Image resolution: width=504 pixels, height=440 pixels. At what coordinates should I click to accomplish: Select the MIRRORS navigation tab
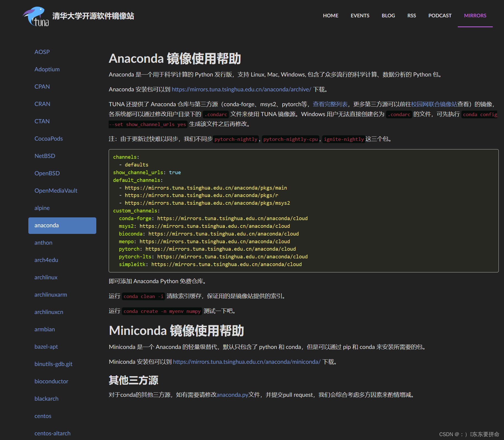point(475,16)
